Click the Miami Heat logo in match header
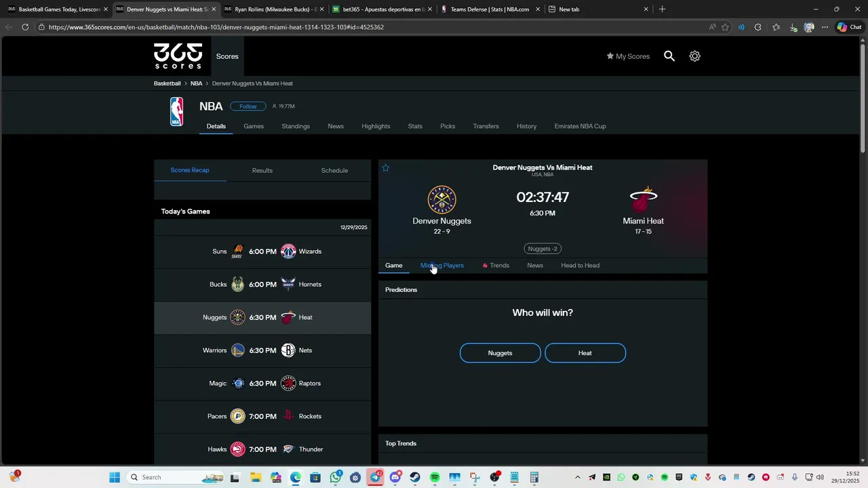Viewport: 868px width, 488px height. 644,199
